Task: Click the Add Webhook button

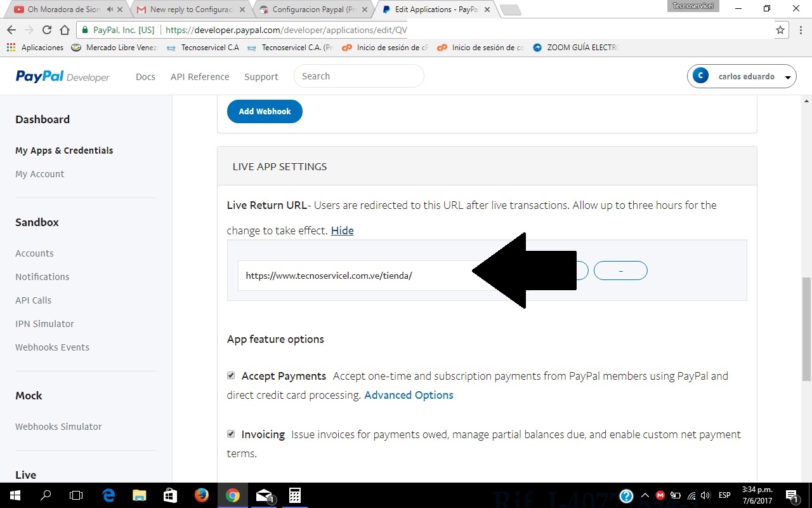Action: click(x=265, y=111)
